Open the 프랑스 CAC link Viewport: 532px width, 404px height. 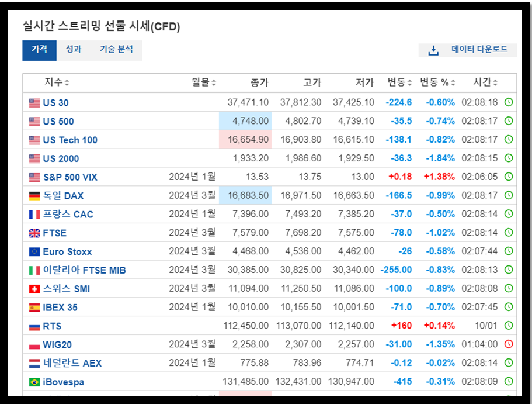68,215
